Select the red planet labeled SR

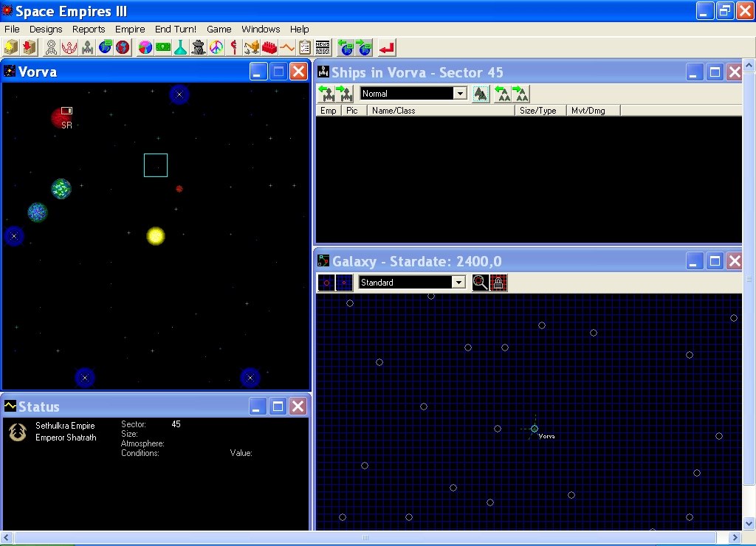click(62, 118)
